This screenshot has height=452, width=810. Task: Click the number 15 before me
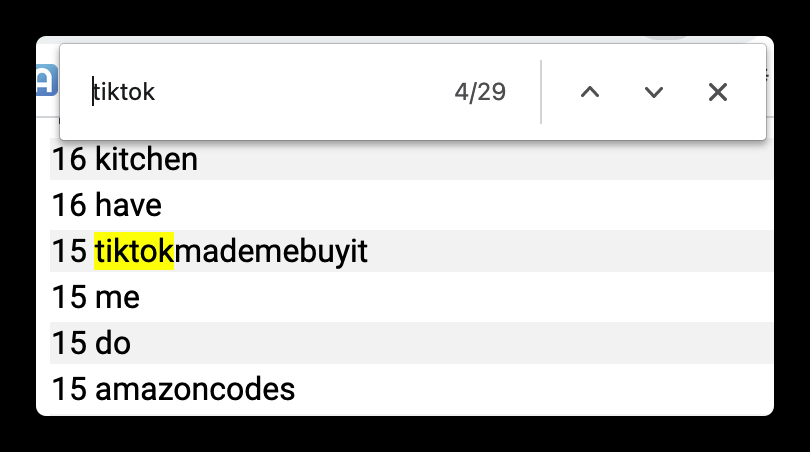[x=69, y=297]
